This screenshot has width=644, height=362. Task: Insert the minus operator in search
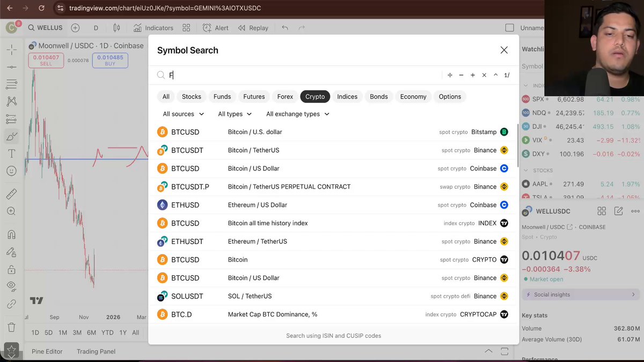point(461,75)
